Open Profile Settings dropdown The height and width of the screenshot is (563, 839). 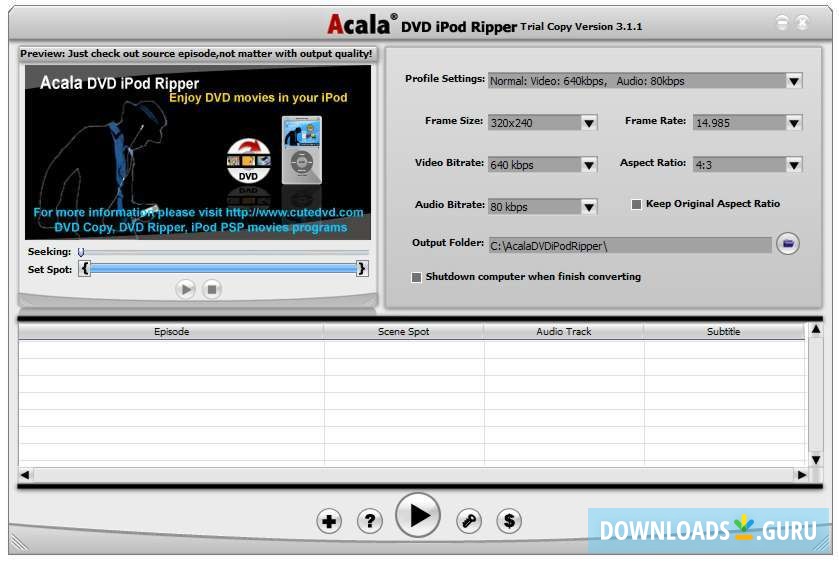coord(794,81)
